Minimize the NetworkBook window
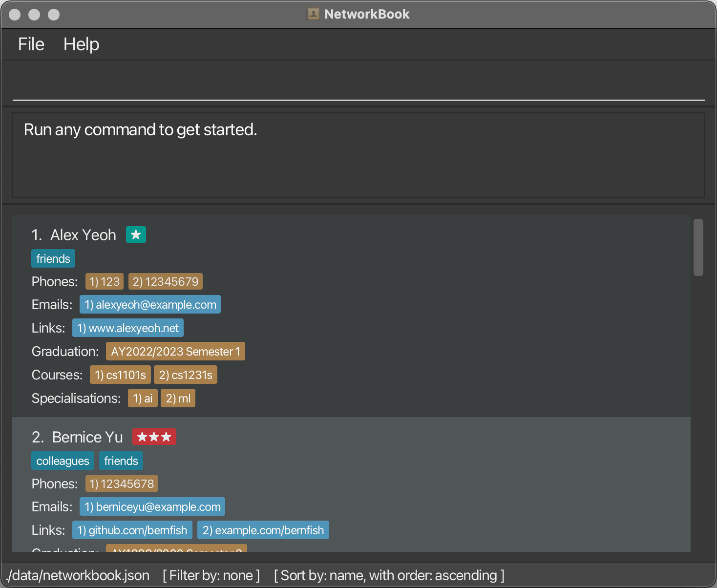717x588 pixels. click(34, 15)
